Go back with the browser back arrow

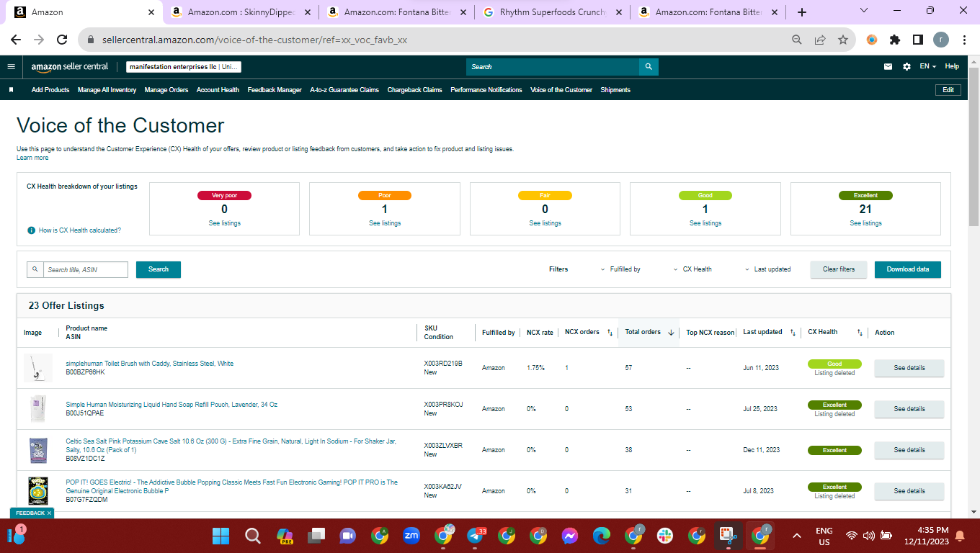coord(16,40)
